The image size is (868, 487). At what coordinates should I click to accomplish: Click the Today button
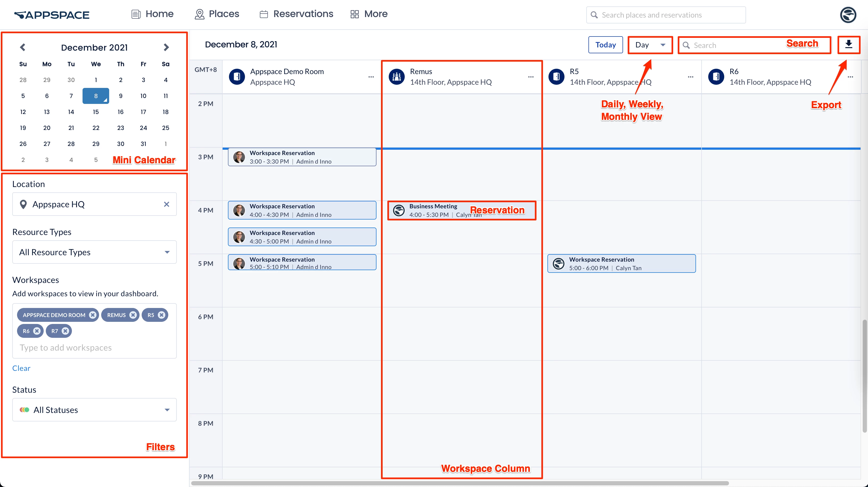click(605, 45)
